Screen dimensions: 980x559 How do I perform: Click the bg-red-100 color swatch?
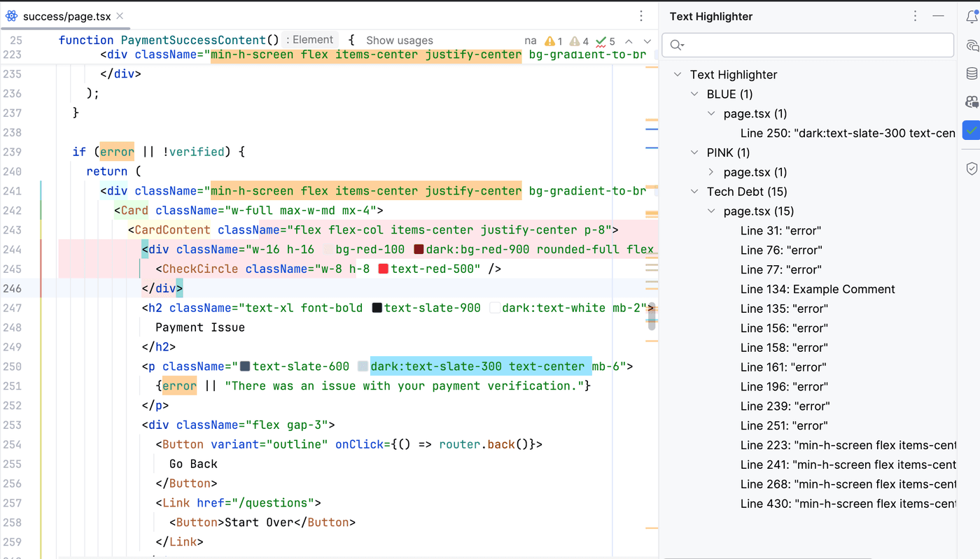[x=328, y=250]
